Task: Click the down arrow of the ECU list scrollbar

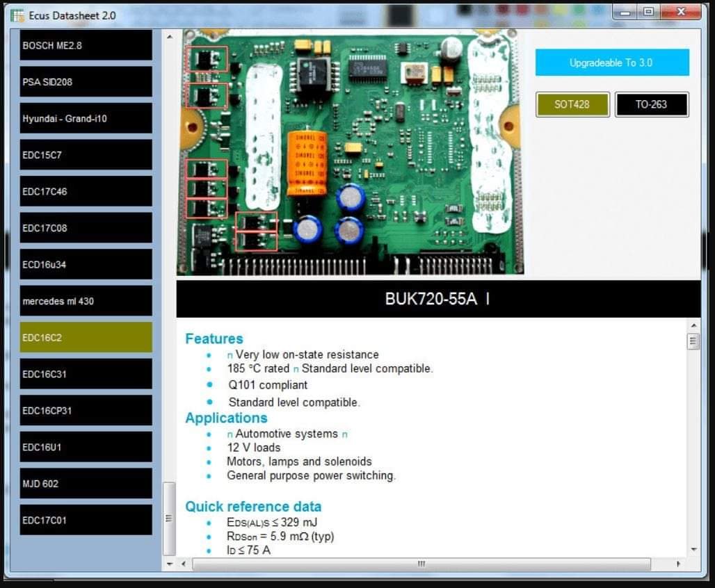Action: [x=170, y=564]
